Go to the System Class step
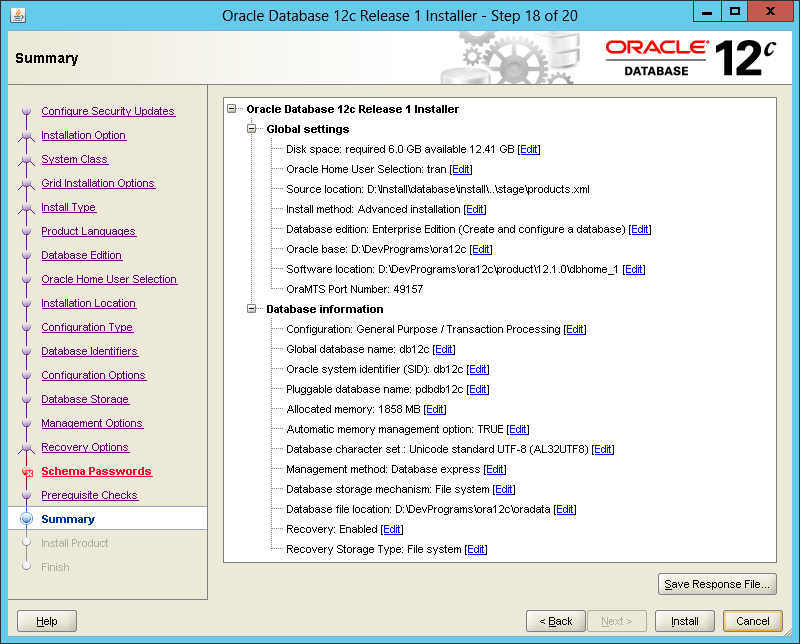Viewport: 800px width, 644px height. click(x=74, y=159)
